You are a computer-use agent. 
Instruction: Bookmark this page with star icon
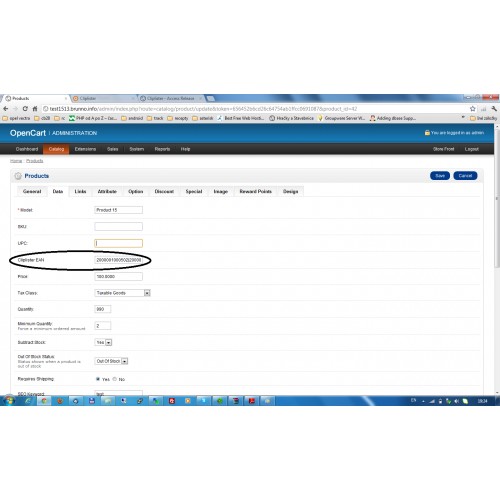[472, 109]
